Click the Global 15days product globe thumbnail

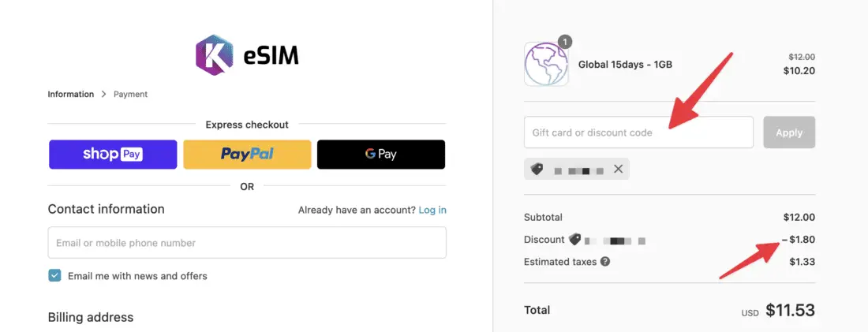(546, 65)
